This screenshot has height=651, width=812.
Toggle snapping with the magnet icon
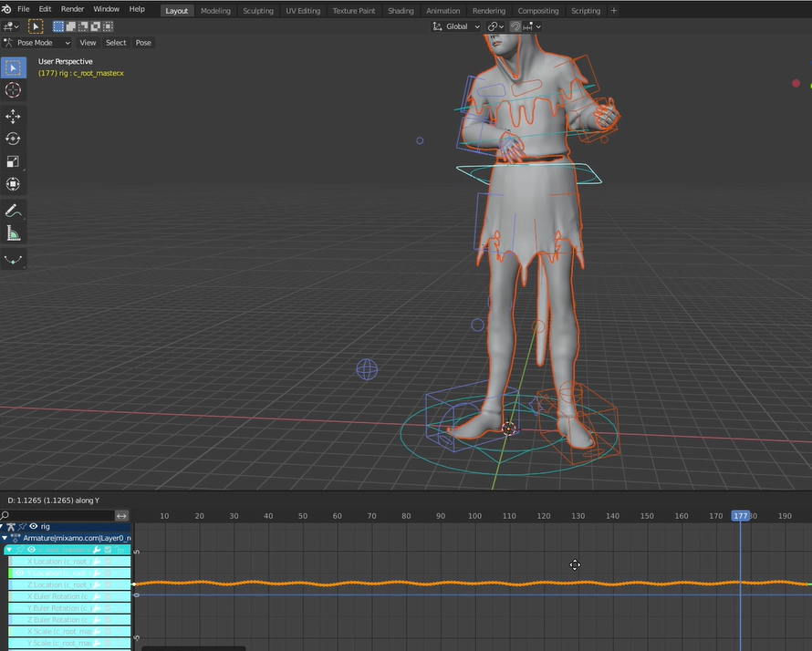click(515, 26)
